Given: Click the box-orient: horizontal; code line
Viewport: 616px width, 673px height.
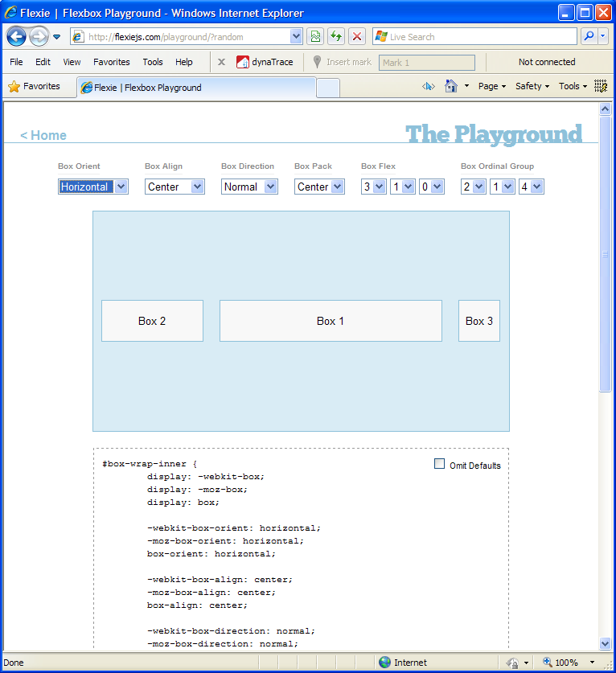Looking at the screenshot, I should pyautogui.click(x=211, y=554).
